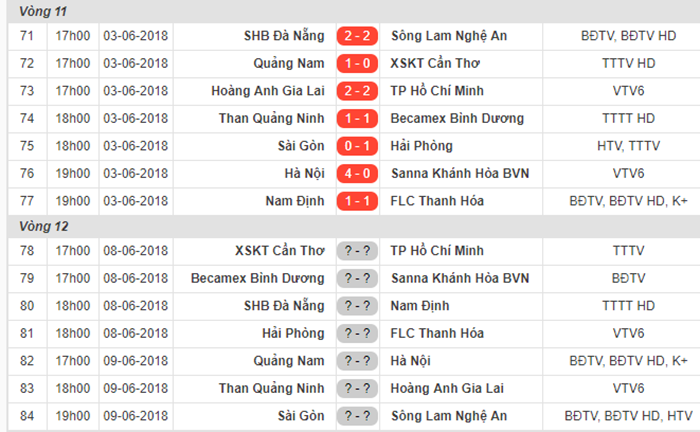The width and height of the screenshot is (700, 432).
Task: Open FLC Thanh Hóa in match 77
Action: pos(437,201)
